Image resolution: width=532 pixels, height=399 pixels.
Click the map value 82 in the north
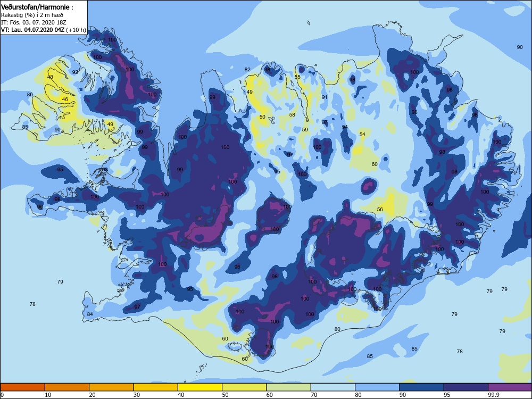tap(247, 70)
